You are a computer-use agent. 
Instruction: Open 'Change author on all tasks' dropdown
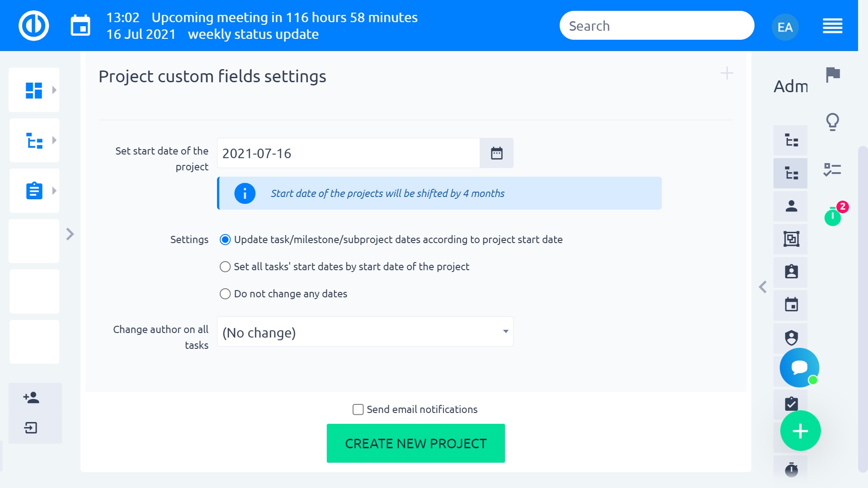pos(365,332)
